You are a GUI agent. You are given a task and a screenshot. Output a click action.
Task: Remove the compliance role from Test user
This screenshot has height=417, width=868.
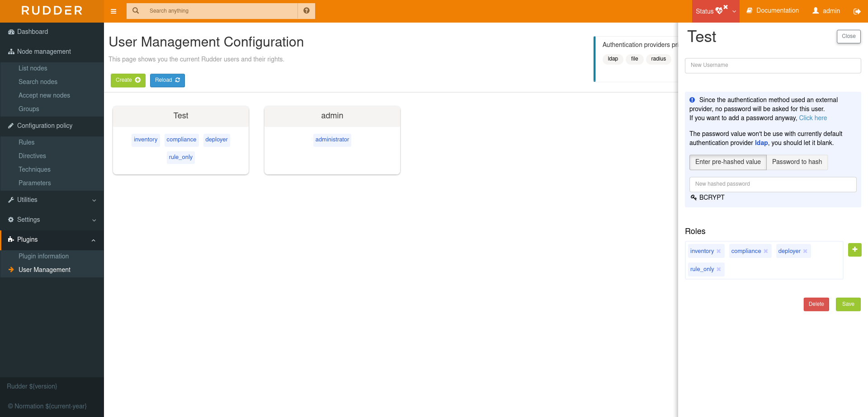pyautogui.click(x=766, y=251)
